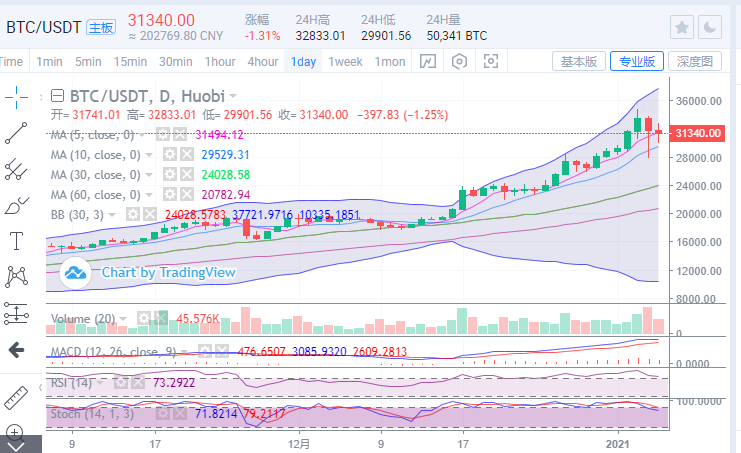Remove the MACD indicator
The image size is (741, 453).
tap(222, 351)
